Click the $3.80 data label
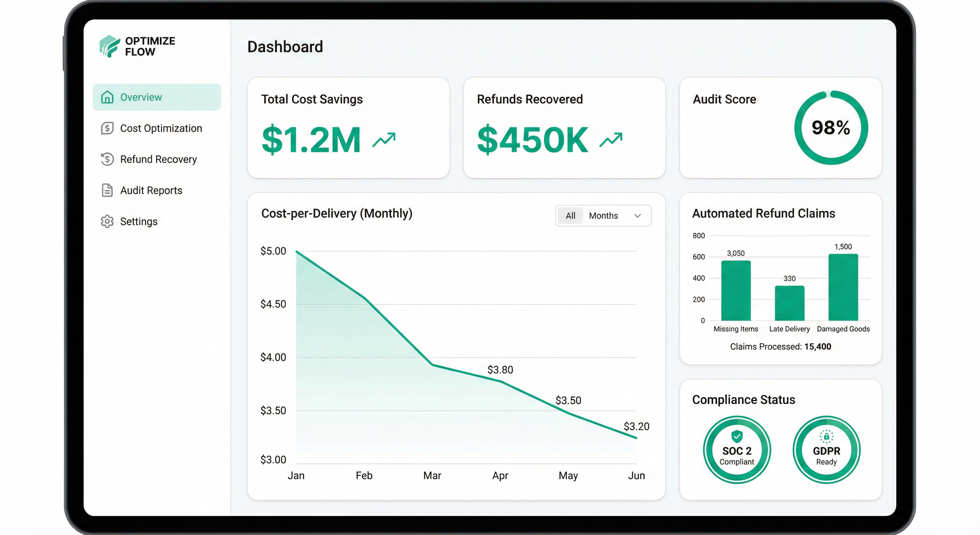The height and width of the screenshot is (535, 980). point(500,370)
